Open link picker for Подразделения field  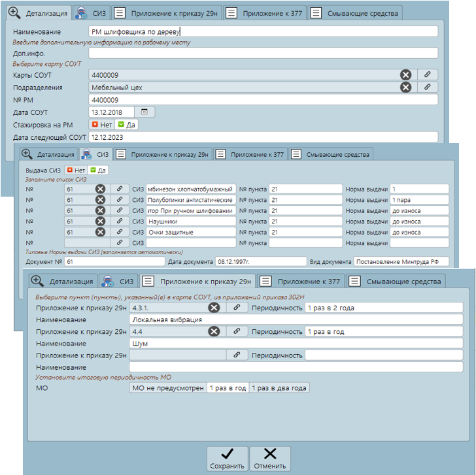428,87
